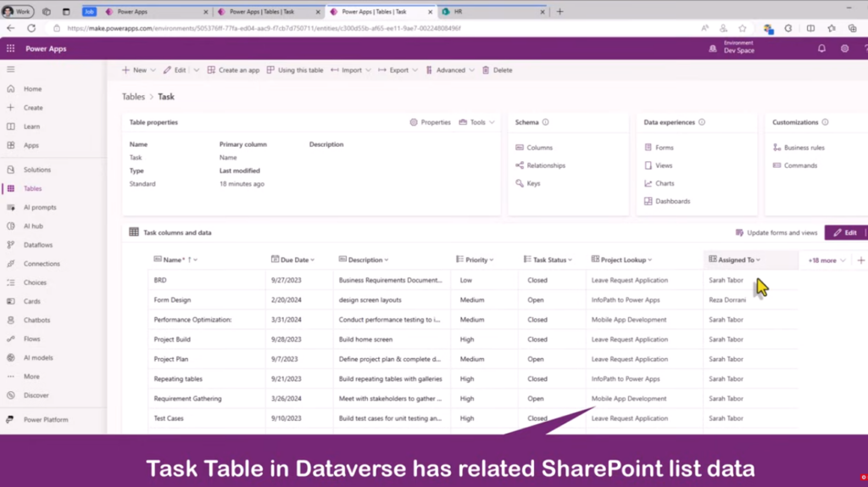Click Delete in the command bar
The width and height of the screenshot is (868, 487).
pos(497,70)
